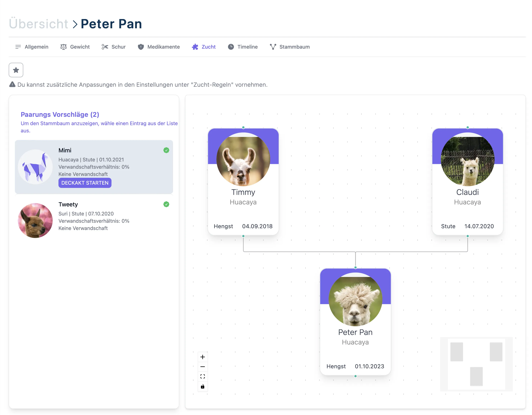532x415 pixels.
Task: Open the Zucht tab
Action: 204,47
